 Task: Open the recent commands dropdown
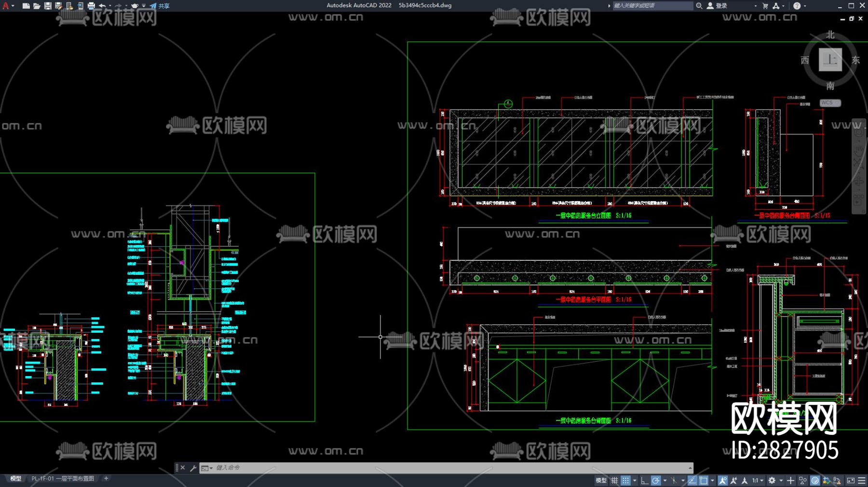[207, 468]
